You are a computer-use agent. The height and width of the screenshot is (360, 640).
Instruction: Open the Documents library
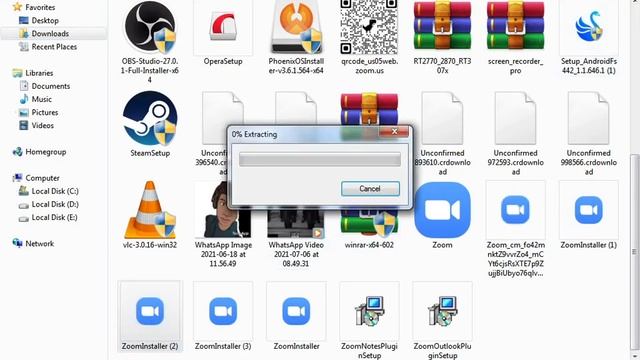click(51, 86)
